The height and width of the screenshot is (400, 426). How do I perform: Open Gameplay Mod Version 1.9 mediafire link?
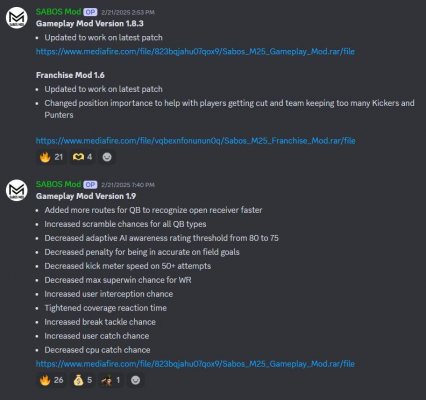195,364
